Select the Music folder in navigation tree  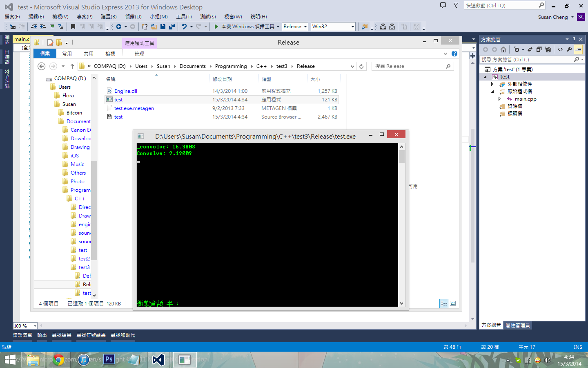pyautogui.click(x=77, y=164)
